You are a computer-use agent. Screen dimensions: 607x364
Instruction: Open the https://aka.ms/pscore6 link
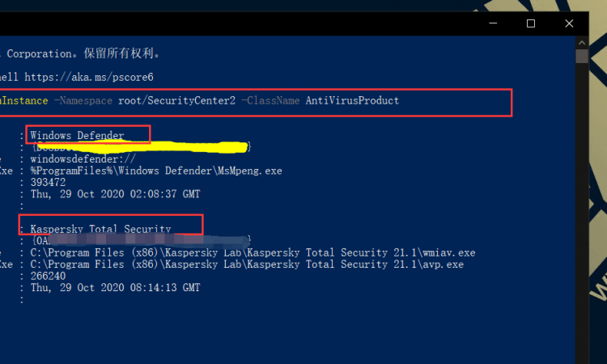click(x=89, y=78)
